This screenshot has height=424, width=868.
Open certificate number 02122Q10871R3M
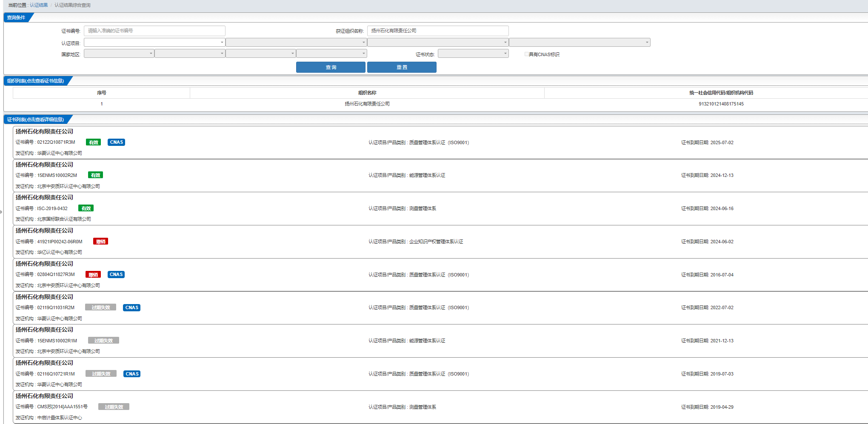coord(56,142)
